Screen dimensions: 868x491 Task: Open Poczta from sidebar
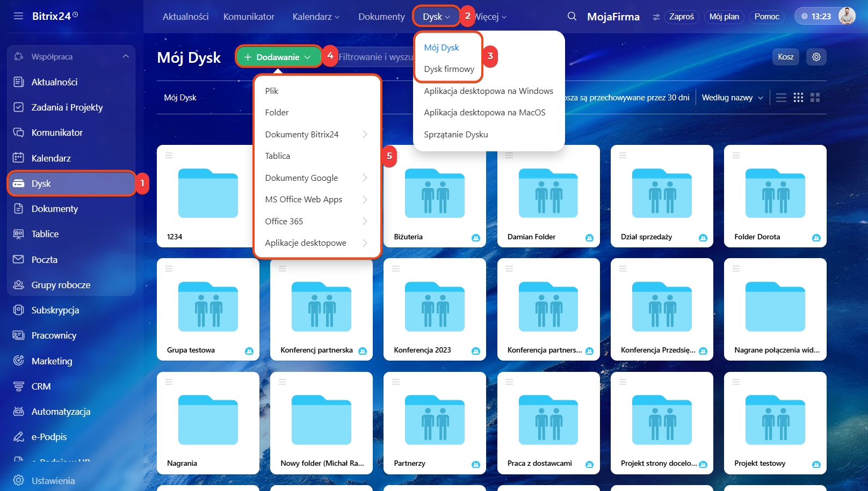[44, 260]
